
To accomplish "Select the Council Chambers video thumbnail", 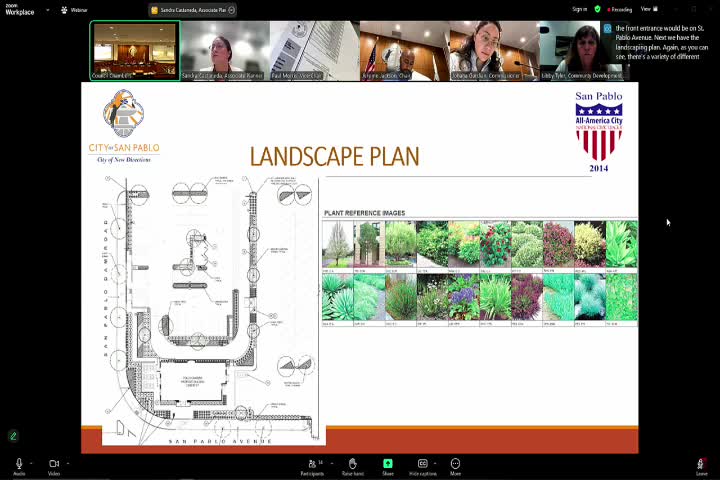I will tap(135, 51).
